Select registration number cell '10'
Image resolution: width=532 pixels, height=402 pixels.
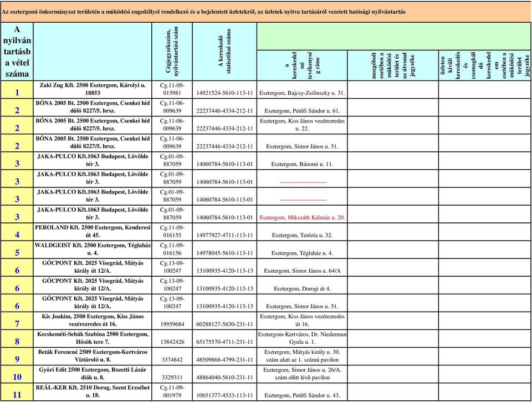click(x=17, y=374)
